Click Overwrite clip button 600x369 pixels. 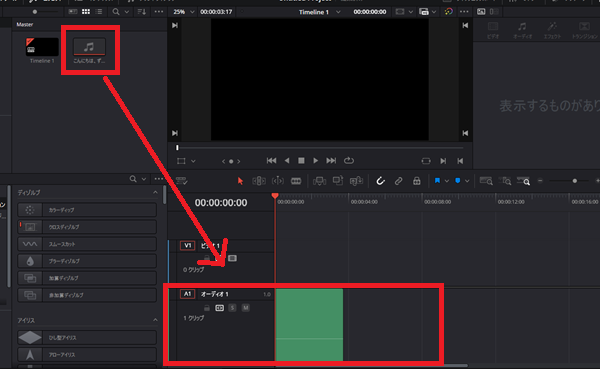click(338, 181)
